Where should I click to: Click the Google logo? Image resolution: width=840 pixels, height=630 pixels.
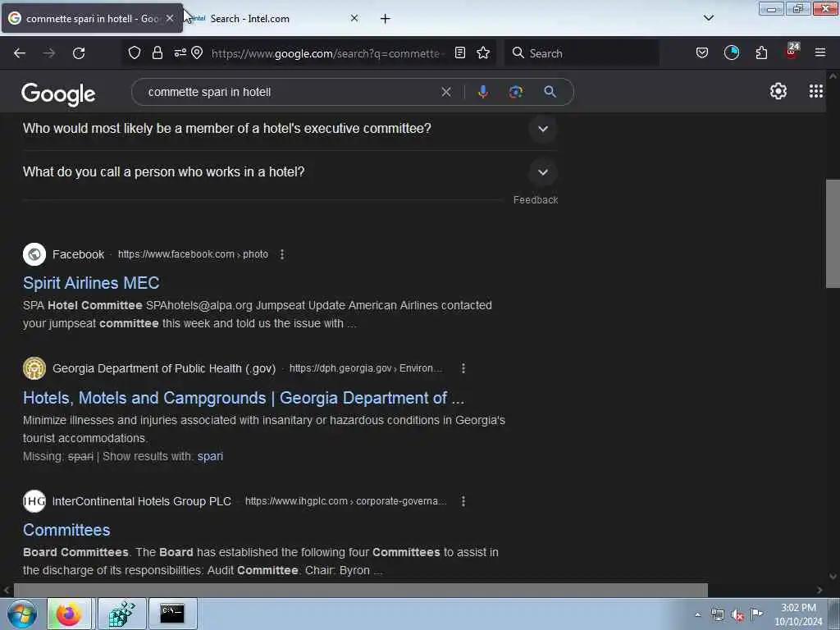coord(58,94)
